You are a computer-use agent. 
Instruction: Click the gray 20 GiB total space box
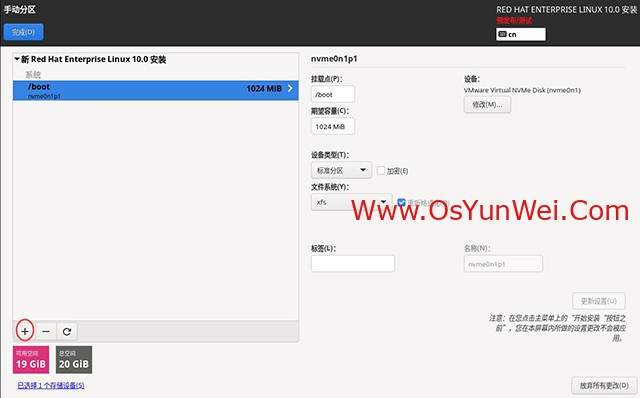(74, 360)
